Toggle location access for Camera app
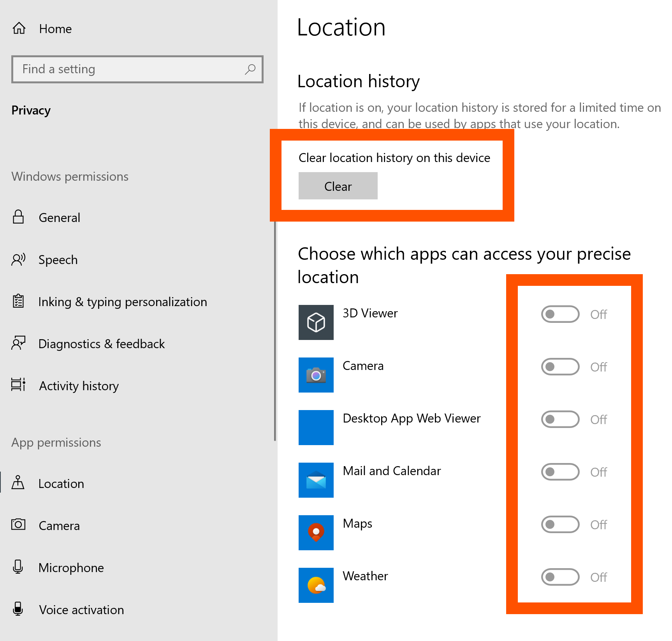Screen dimensions: 672x641 tap(560, 367)
